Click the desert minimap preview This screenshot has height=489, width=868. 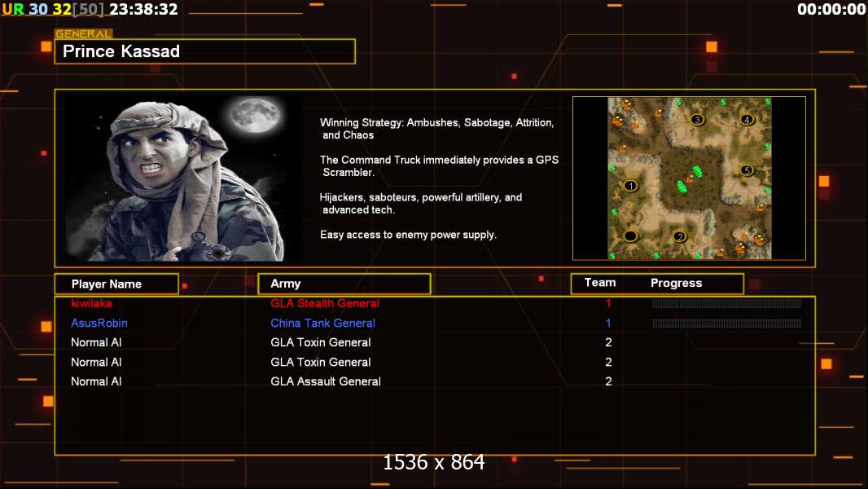(689, 178)
